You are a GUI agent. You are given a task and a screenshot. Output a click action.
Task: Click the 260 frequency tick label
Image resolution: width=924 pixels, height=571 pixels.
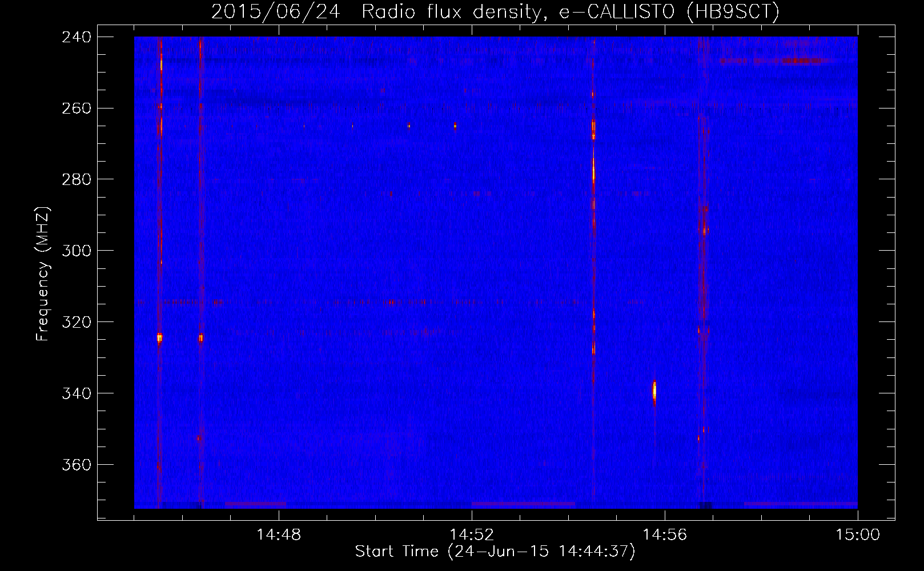tap(77, 108)
